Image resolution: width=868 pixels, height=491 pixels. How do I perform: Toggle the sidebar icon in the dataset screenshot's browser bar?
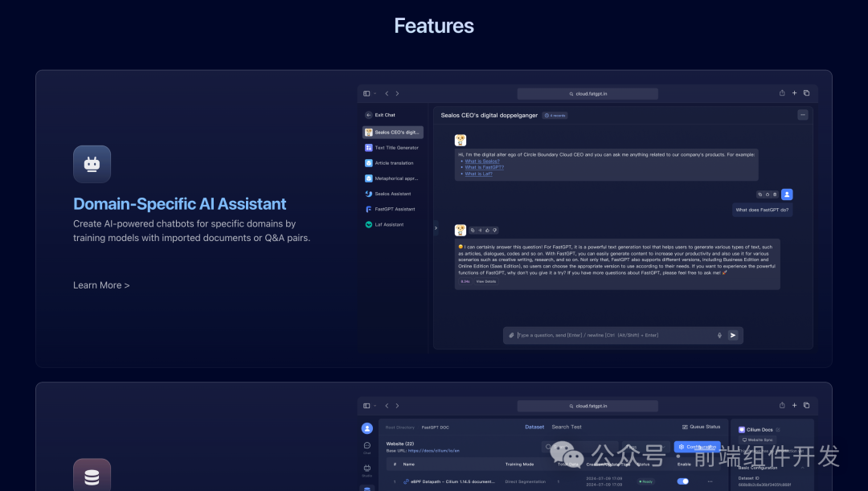click(366, 406)
